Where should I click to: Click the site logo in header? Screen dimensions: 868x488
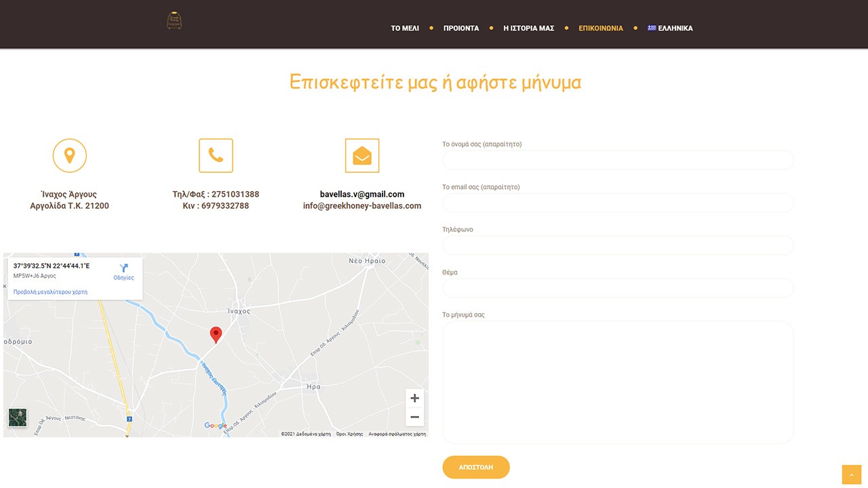[175, 20]
